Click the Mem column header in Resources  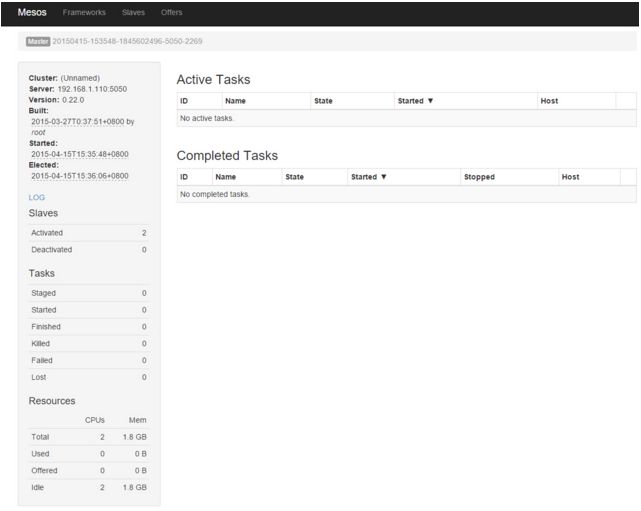[138, 420]
